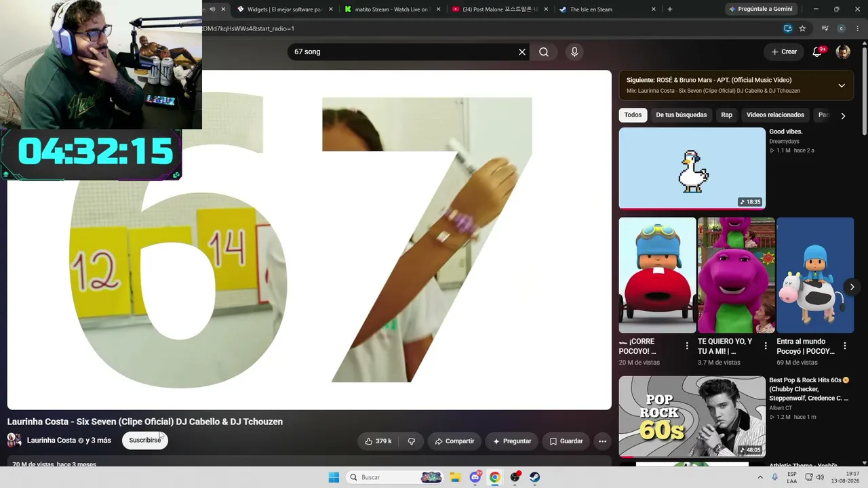The height and width of the screenshot is (488, 868).
Task: Click the Windows taskbar Buscar box
Action: coord(395,477)
